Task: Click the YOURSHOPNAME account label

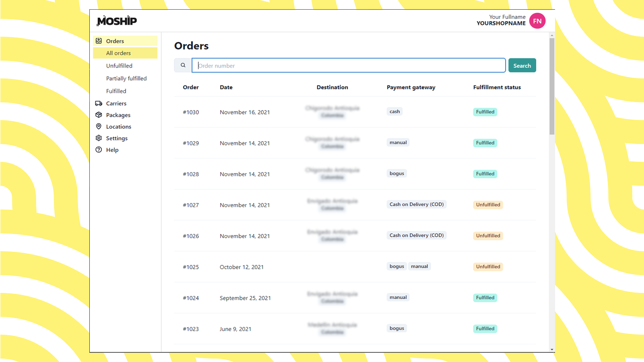Action: click(x=501, y=23)
